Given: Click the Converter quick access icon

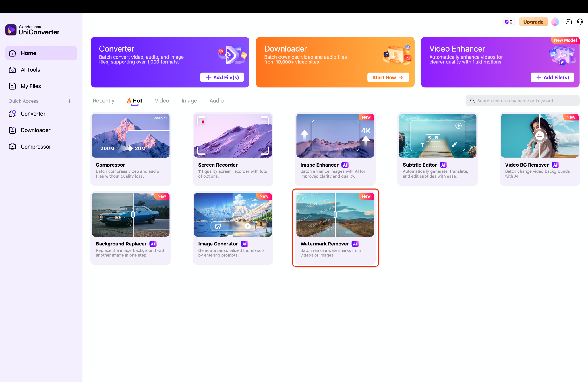Looking at the screenshot, I should [12, 114].
